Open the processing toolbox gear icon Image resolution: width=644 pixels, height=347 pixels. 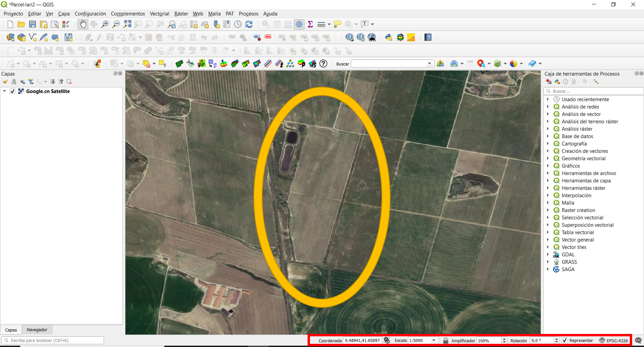(299, 24)
